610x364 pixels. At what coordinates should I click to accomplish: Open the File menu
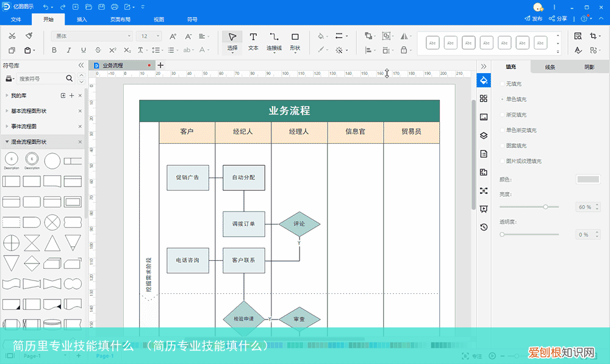pos(16,20)
